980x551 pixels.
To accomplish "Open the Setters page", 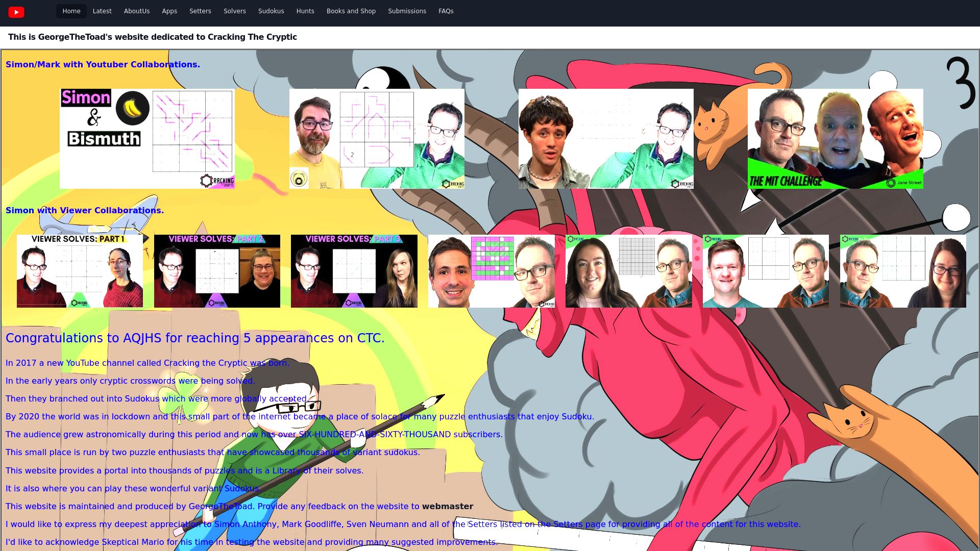I will point(200,11).
